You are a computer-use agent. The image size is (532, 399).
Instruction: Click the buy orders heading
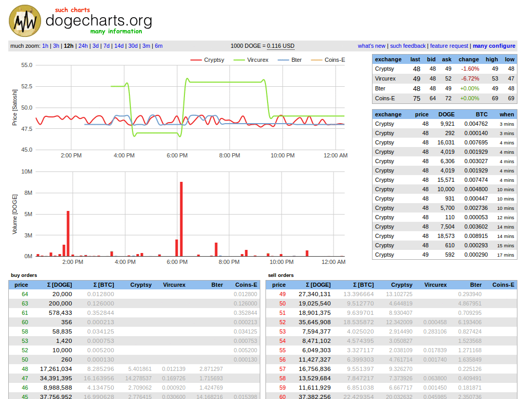pos(24,275)
